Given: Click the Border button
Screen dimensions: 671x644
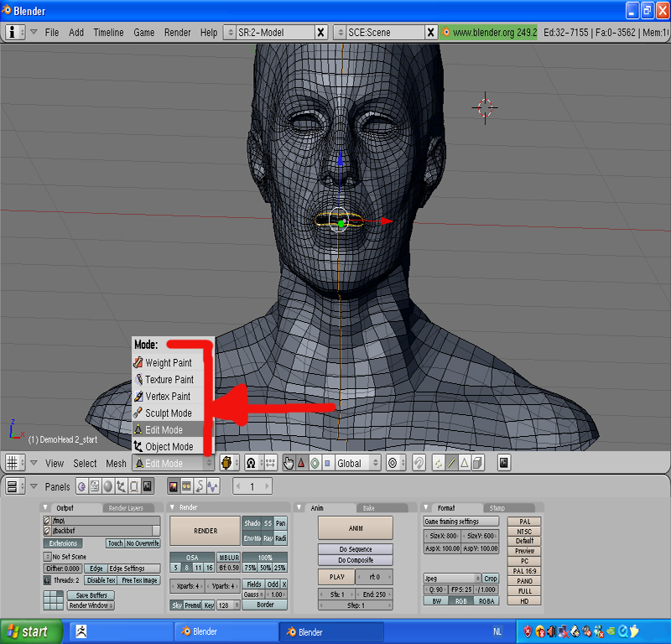Looking at the screenshot, I should click(x=265, y=605).
